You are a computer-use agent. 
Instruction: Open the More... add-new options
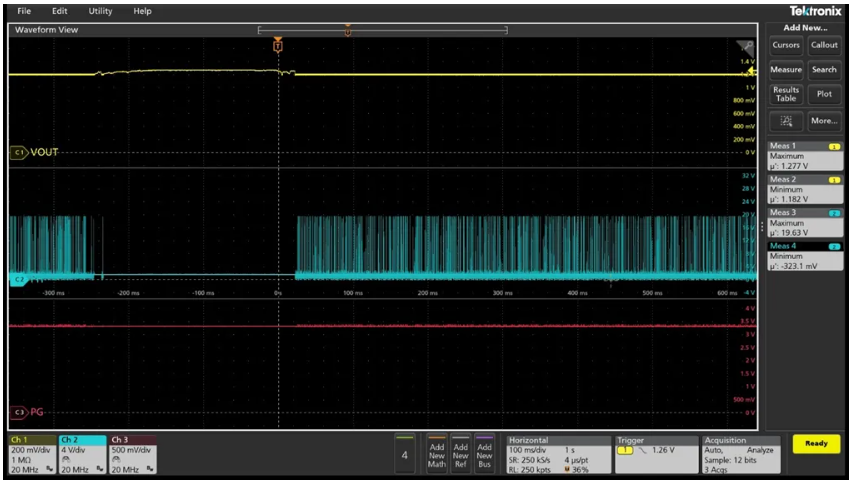pyautogui.click(x=824, y=121)
